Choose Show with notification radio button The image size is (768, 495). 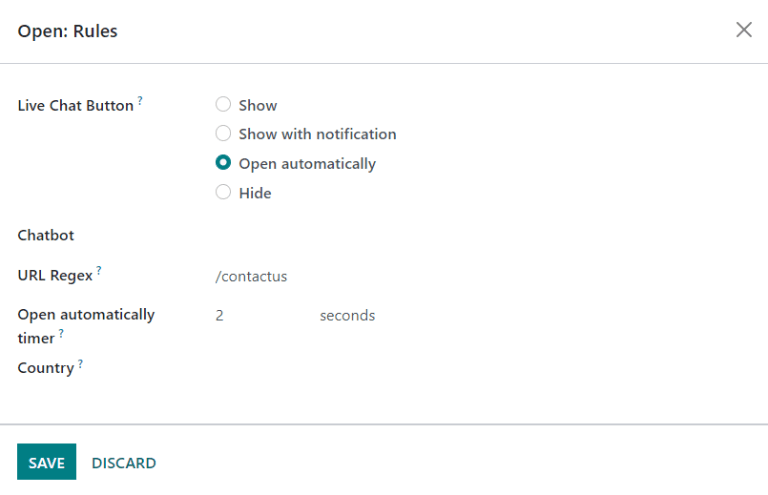click(x=223, y=134)
